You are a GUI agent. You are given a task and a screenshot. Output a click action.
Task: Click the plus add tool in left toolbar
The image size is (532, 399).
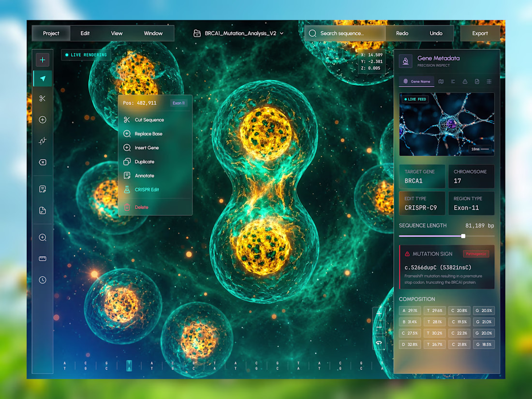click(43, 60)
